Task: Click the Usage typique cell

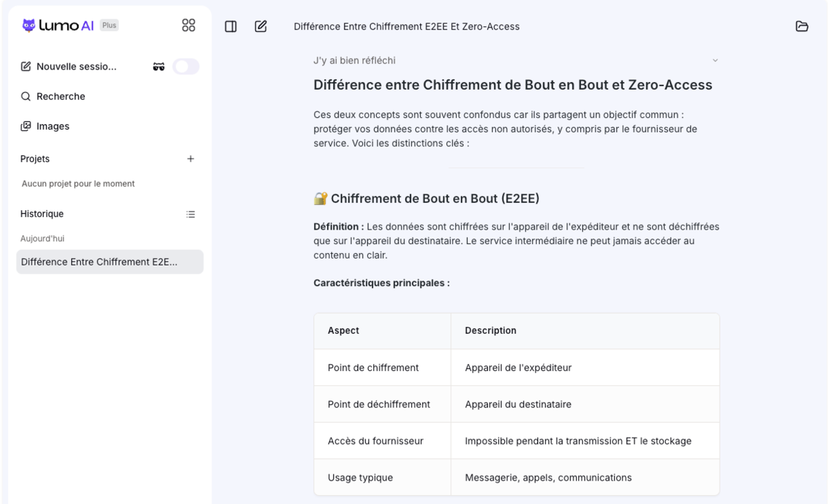Action: 382,477
